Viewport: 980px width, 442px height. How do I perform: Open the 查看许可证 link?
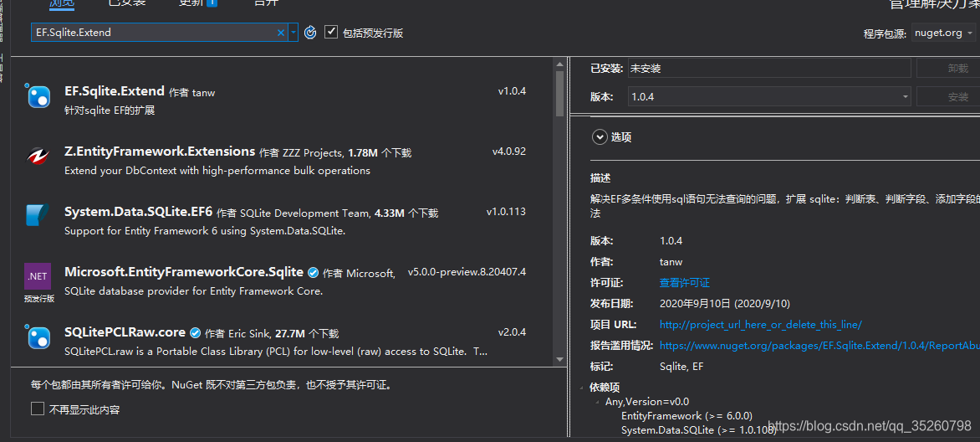684,283
